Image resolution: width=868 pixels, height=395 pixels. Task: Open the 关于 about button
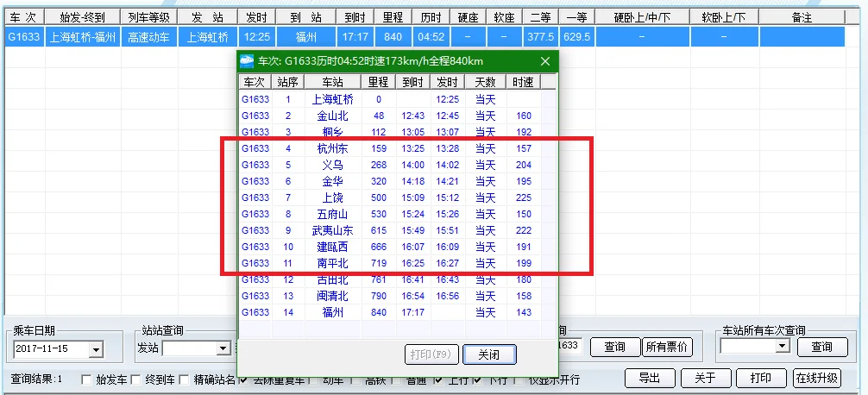(705, 379)
